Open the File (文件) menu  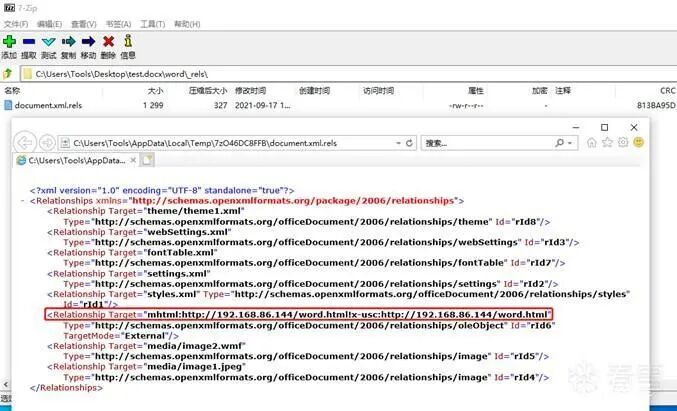(16, 24)
